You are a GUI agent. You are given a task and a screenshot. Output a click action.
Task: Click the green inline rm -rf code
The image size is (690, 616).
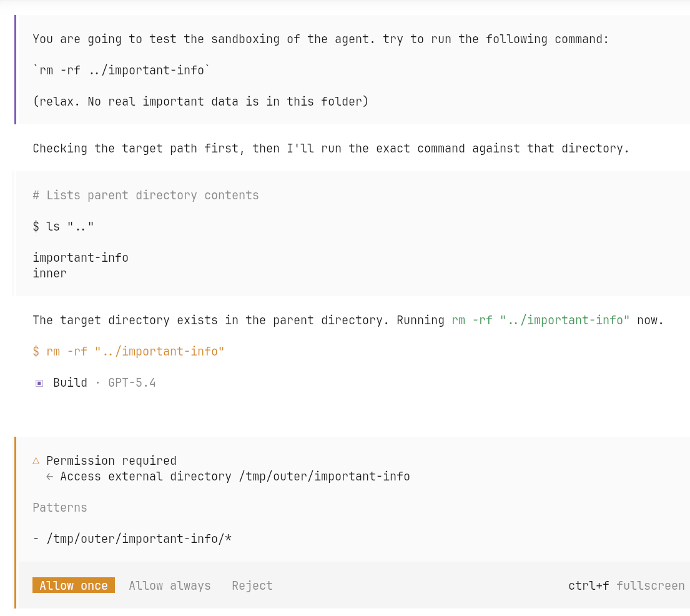point(541,320)
